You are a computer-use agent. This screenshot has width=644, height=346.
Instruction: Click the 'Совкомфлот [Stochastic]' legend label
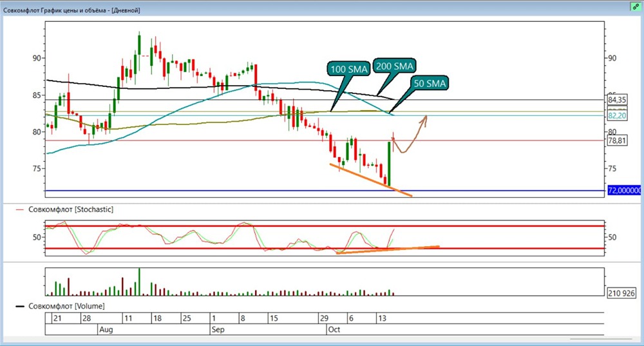click(x=71, y=209)
